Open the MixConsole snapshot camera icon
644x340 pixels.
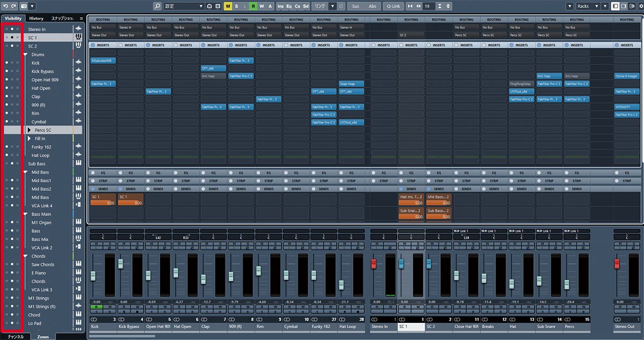[24, 6]
